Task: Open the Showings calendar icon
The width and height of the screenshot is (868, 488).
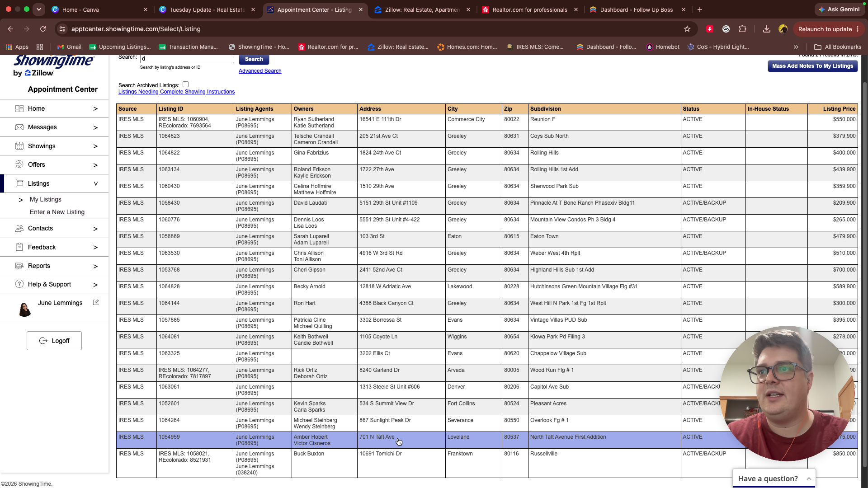Action: pos(19,146)
